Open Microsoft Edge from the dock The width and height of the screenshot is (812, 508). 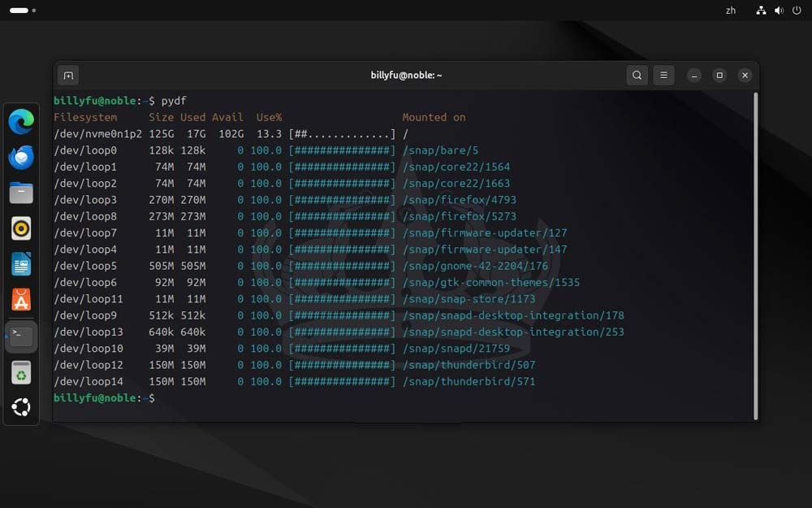(x=20, y=119)
